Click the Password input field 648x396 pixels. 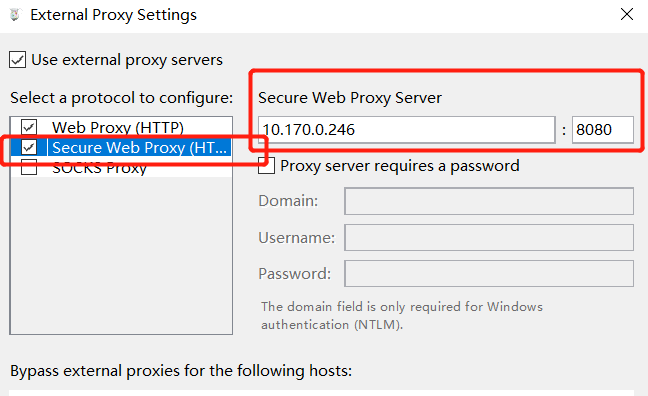click(489, 273)
